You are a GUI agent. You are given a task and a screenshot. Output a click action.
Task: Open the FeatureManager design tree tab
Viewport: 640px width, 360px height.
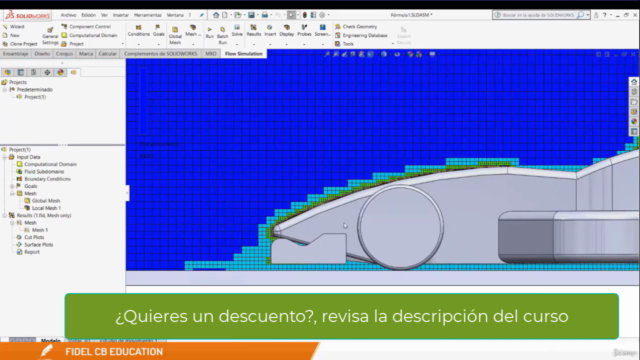8,72
